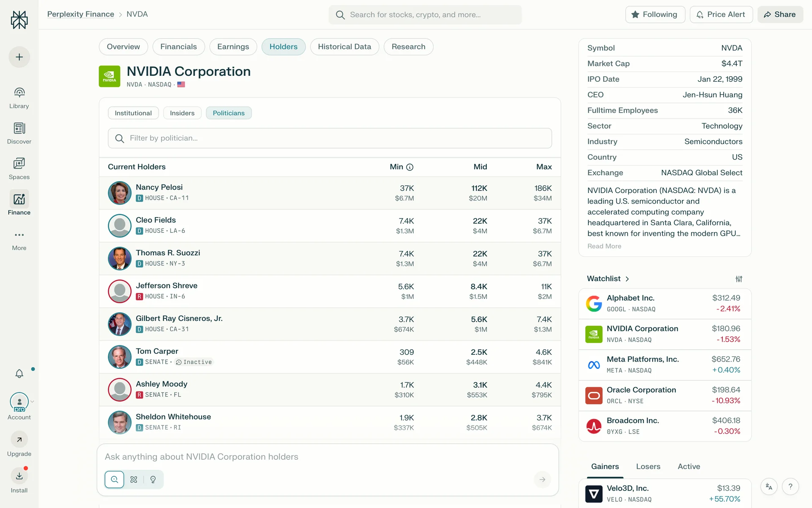Open the Spaces sidebar icon
Viewport: 812px width, 508px height.
coord(19,163)
